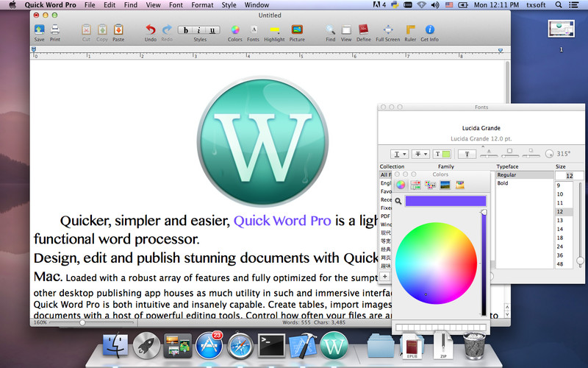Click the green text color swatch button
Screen dimensions: 588x368
tap(442, 154)
